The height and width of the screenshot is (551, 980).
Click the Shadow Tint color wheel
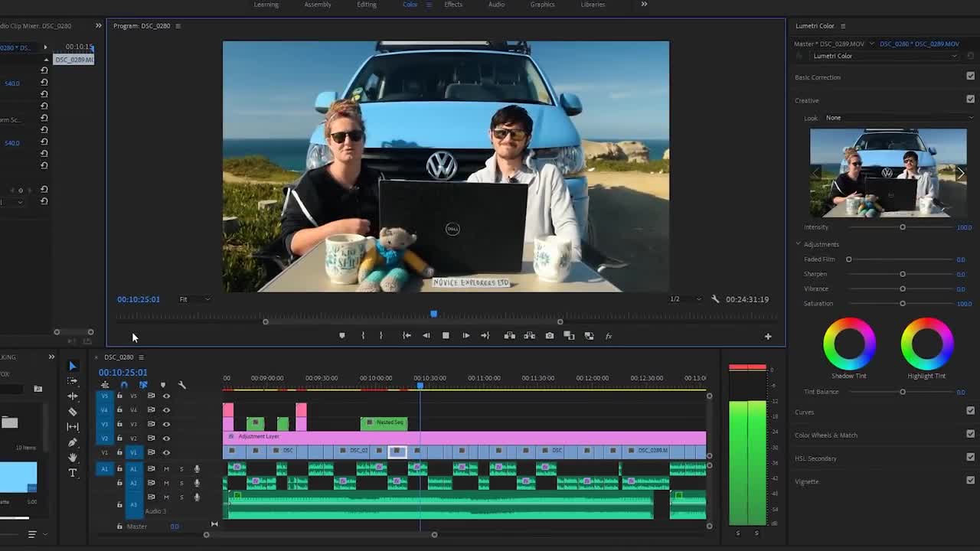850,344
